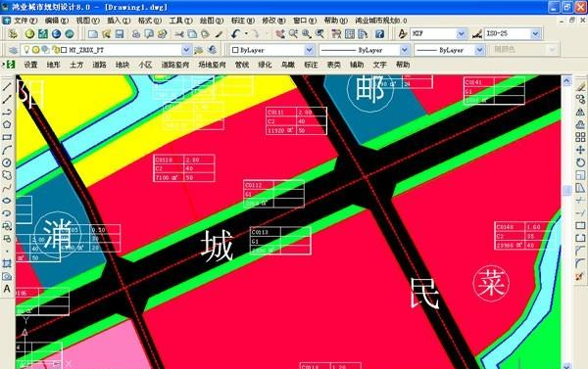Click the Match Properties brush icon
The width and height of the screenshot is (588, 369).
click(219, 34)
